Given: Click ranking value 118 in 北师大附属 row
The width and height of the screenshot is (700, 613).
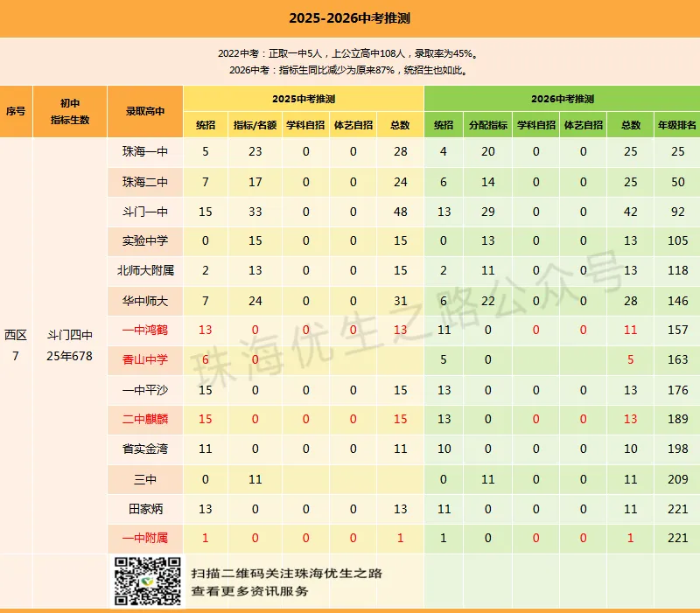Looking at the screenshot, I should (x=677, y=270).
